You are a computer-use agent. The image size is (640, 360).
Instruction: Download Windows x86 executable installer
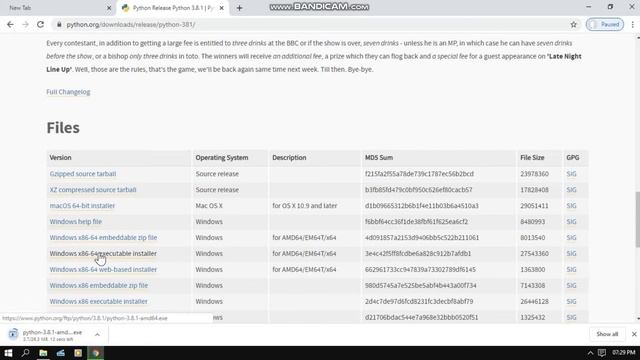(x=99, y=301)
